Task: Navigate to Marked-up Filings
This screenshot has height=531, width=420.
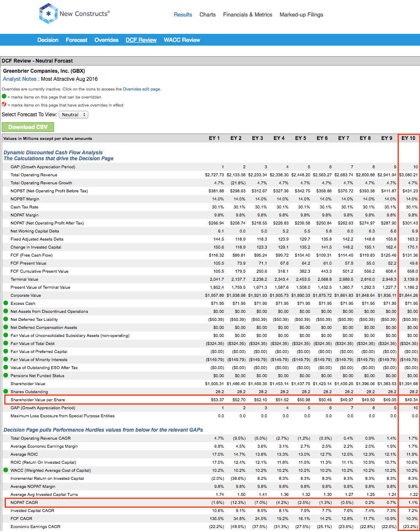Action: pos(301,14)
